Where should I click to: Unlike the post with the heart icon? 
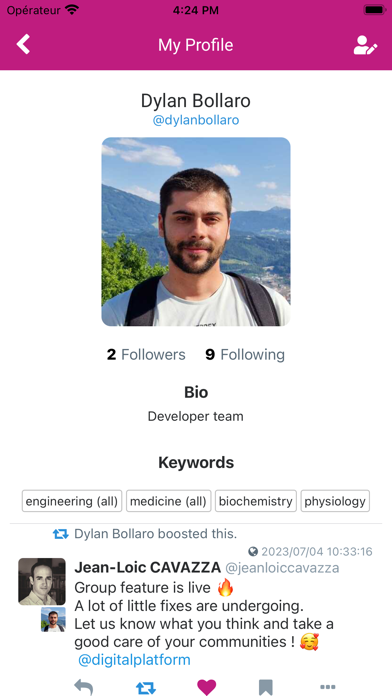click(x=206, y=687)
